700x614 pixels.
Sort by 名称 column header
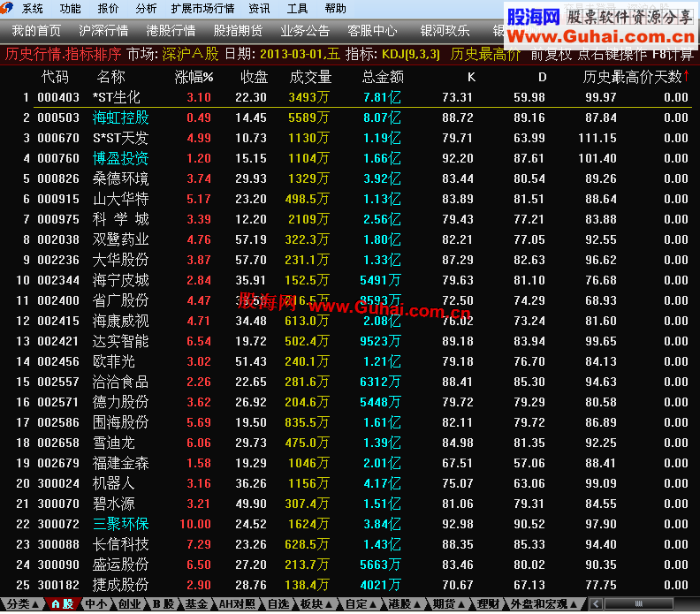[111, 77]
